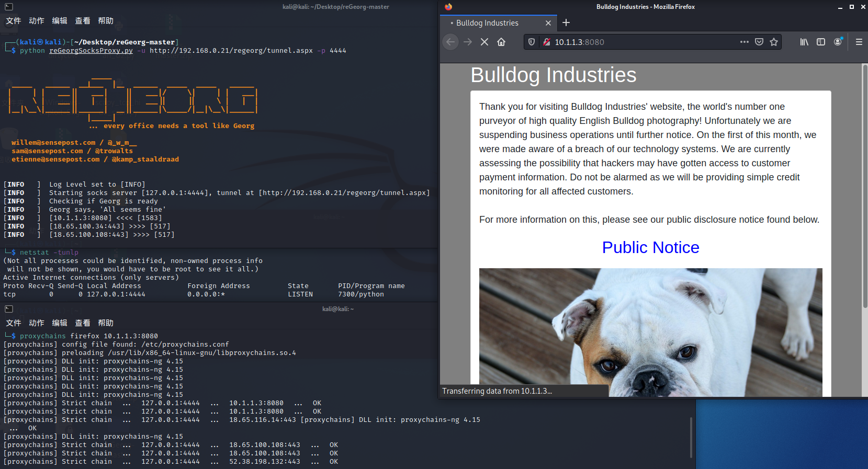Open the Firefox hamburger menu
Screen dimensions: 868x469
[x=859, y=42]
